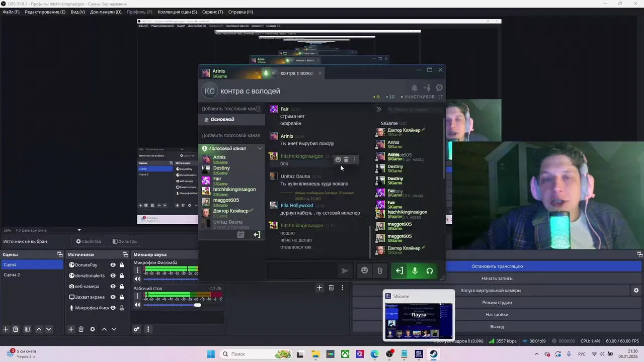Open scene transitions three-dot menu
This screenshot has height=362, width=644.
342,288
